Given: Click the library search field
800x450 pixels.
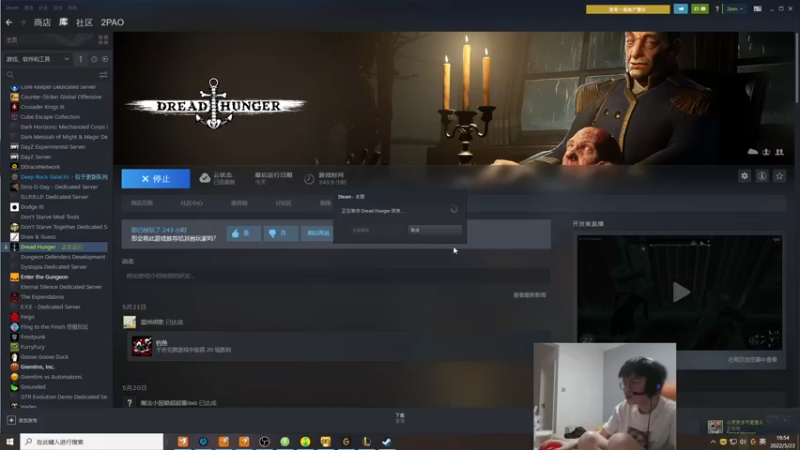Looking at the screenshot, I should tap(51, 75).
